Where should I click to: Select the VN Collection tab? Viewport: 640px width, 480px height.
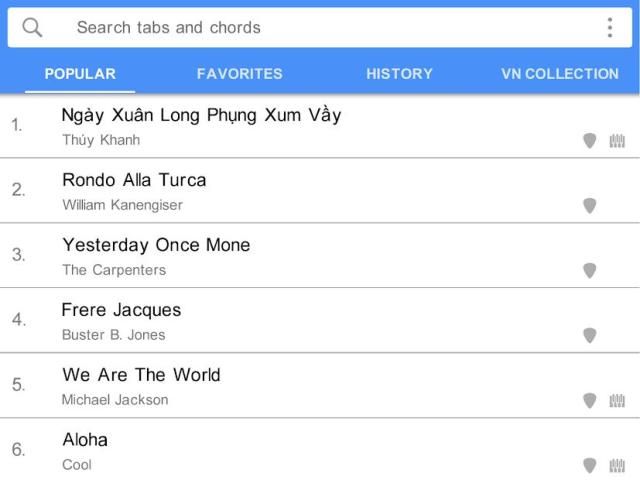559,74
